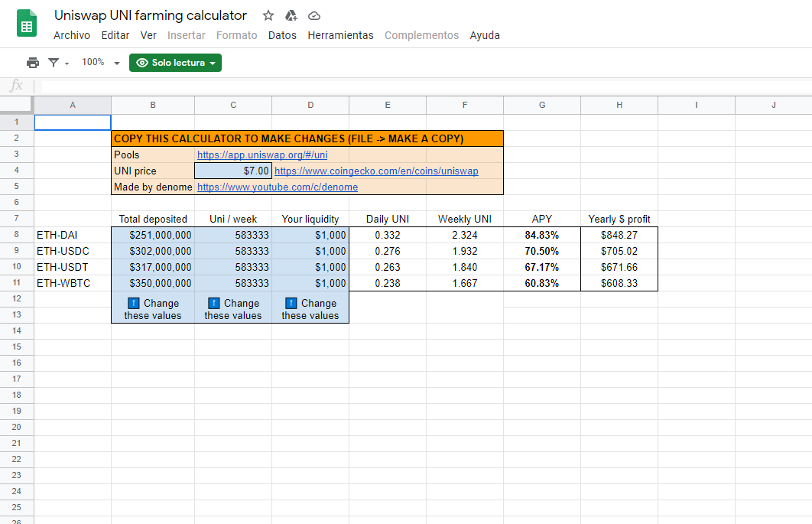Select the ETH-USDT label cell
The image size is (812, 524).
(73, 267)
